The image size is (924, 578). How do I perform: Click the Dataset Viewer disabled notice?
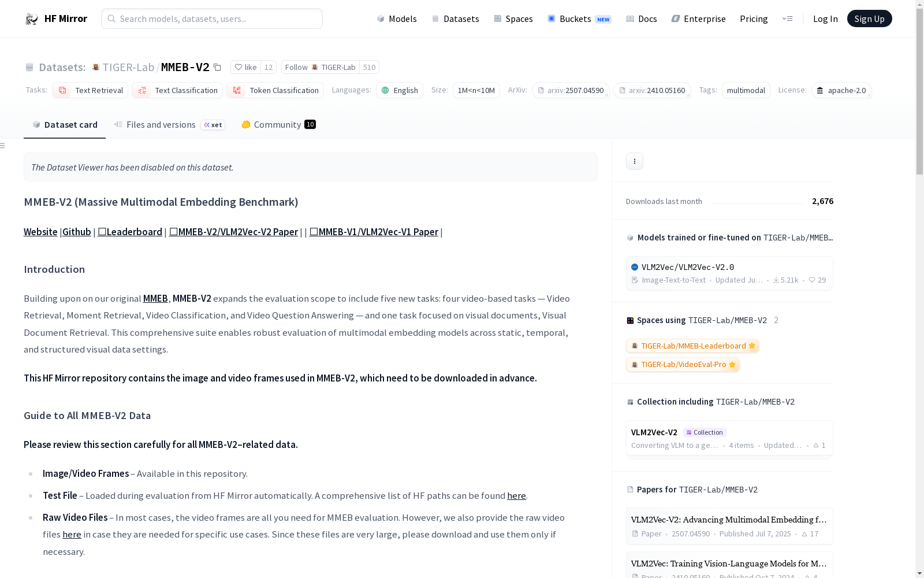(x=311, y=167)
